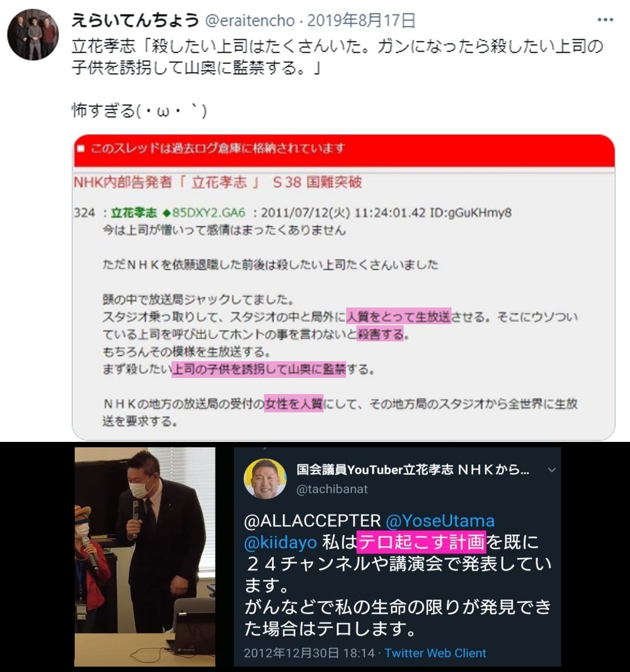Expand the chevron dropdown on embedded tweet
Image resolution: width=630 pixels, height=672 pixels.
(x=552, y=470)
